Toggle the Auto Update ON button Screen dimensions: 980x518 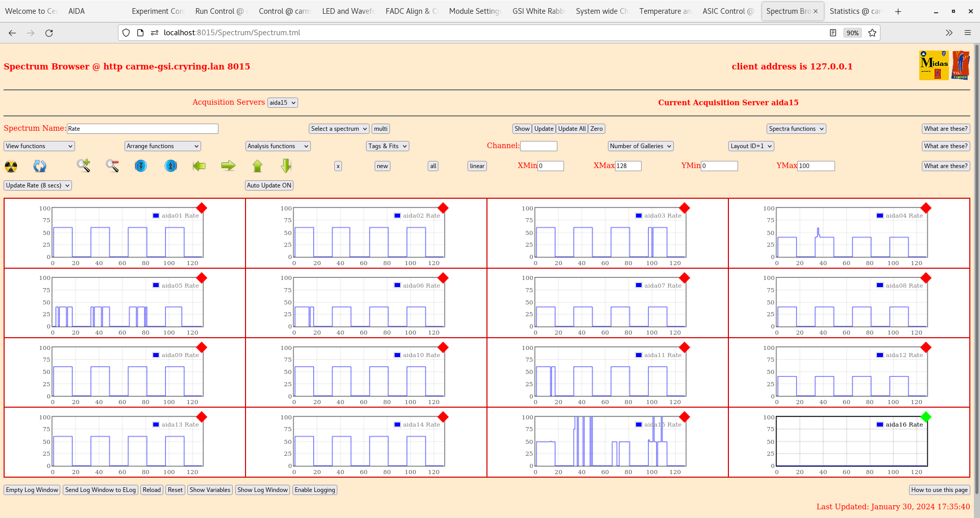click(269, 185)
